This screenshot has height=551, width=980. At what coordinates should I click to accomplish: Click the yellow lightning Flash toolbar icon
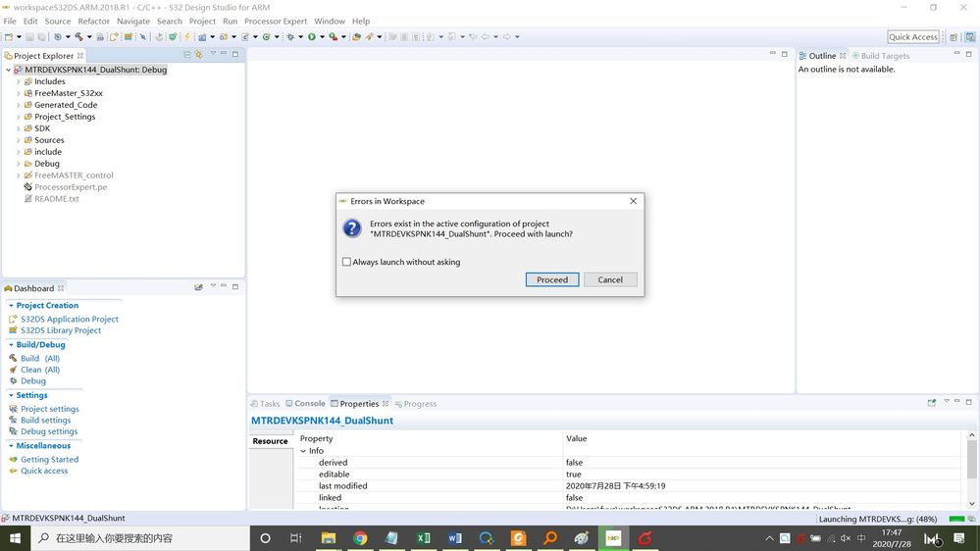(186, 37)
